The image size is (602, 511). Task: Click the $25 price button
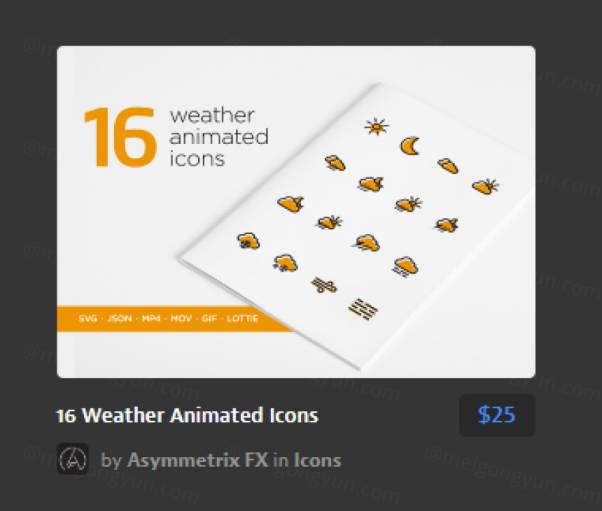497,415
